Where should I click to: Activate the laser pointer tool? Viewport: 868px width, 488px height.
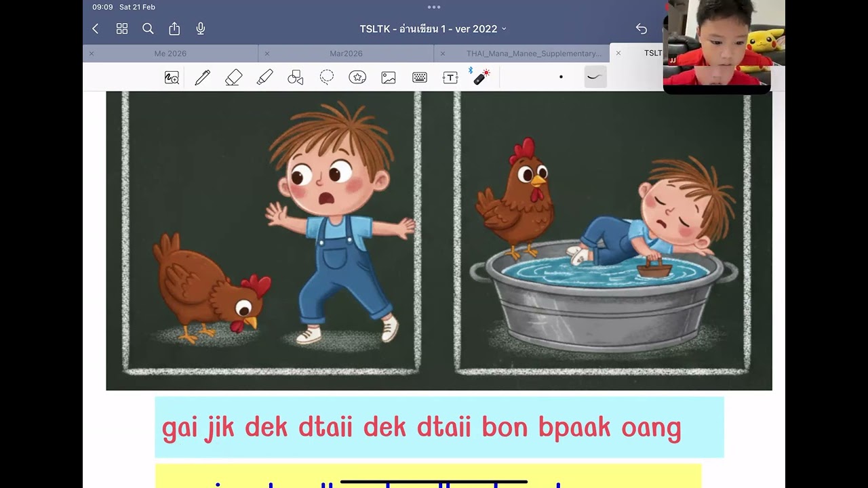point(481,76)
